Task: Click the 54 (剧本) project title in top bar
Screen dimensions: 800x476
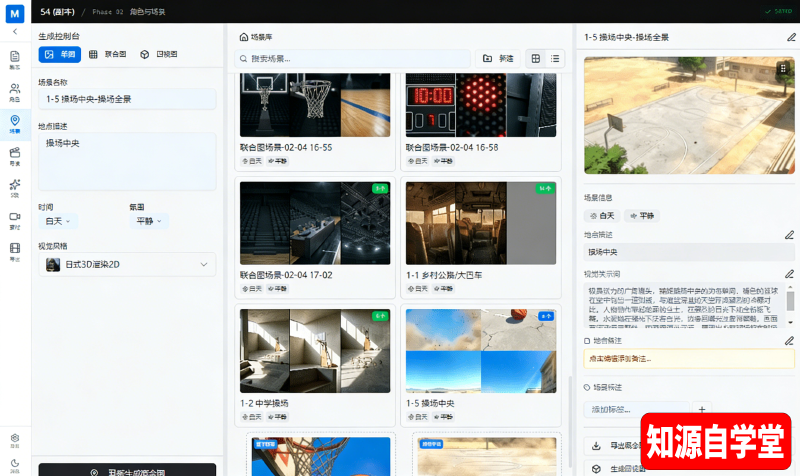Action: click(x=57, y=12)
